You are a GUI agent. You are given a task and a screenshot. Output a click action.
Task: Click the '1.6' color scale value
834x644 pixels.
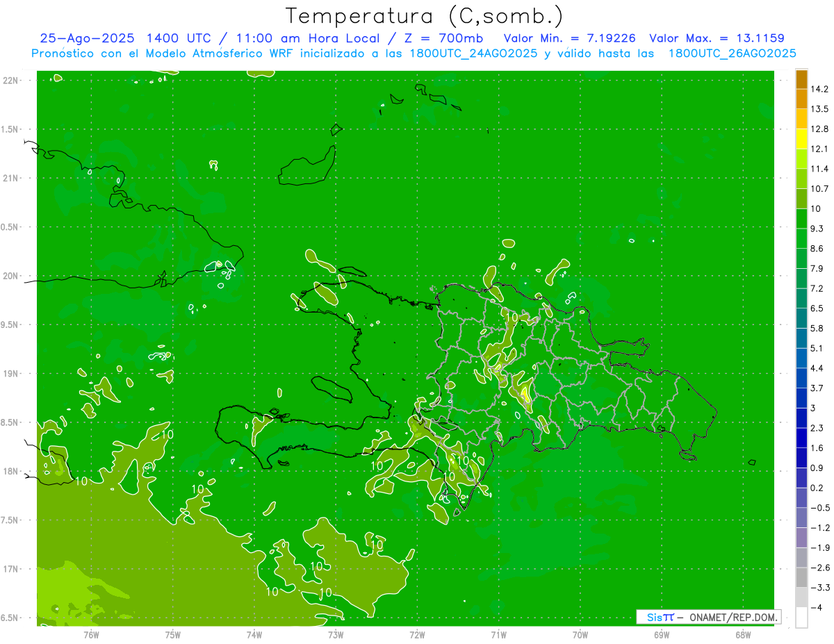tap(817, 448)
